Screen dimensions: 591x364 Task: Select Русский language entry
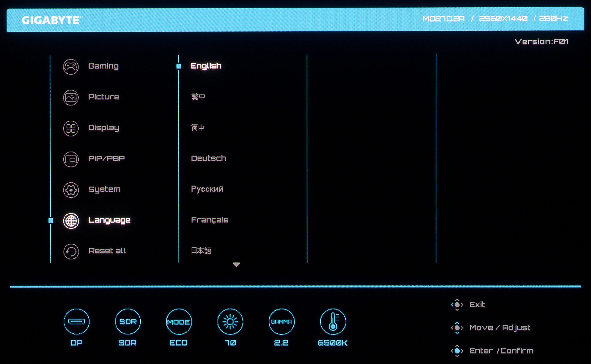[x=207, y=189]
